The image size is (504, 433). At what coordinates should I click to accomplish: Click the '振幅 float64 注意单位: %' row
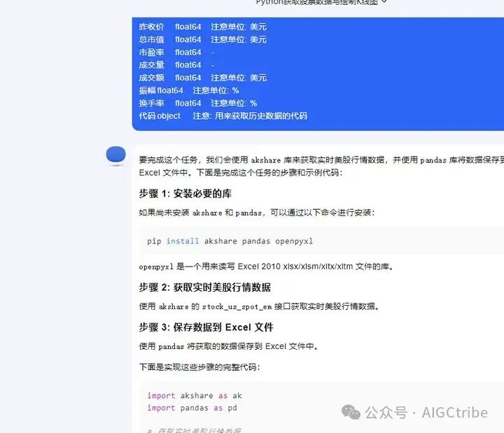[189, 90]
